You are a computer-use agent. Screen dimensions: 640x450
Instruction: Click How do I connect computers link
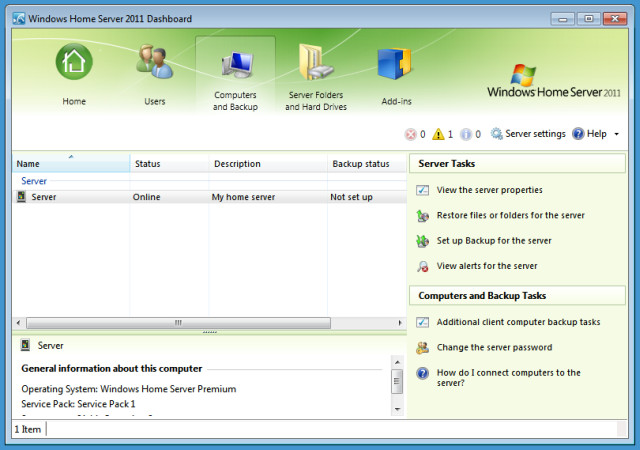tap(509, 377)
